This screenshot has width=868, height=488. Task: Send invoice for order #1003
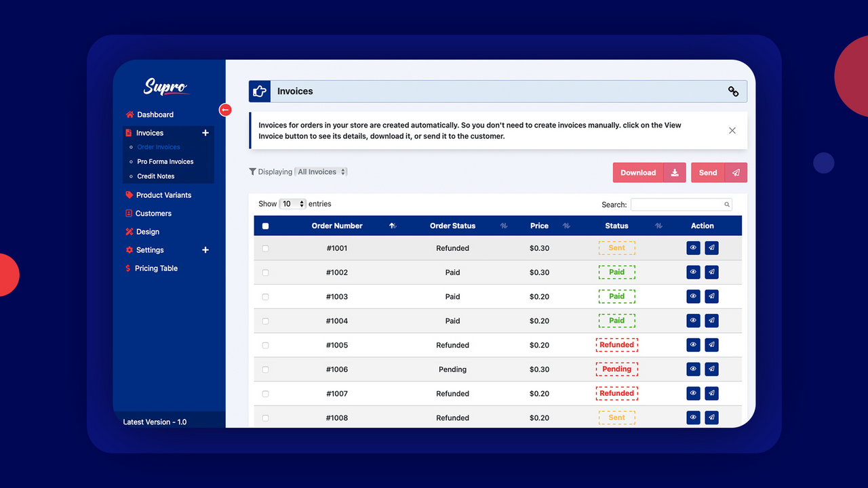point(711,296)
